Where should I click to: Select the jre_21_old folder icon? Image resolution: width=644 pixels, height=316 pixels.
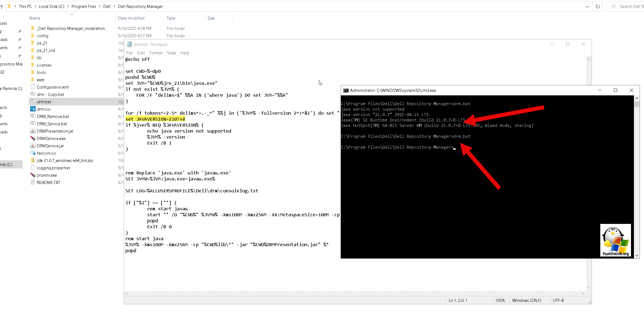[33, 50]
